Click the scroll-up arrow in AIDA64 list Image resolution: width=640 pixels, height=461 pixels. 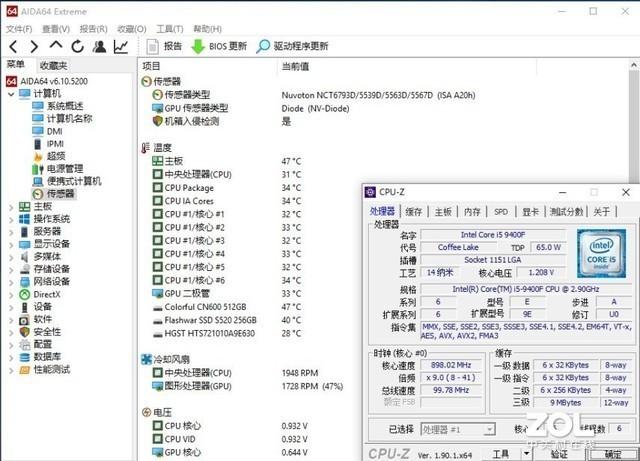coord(634,65)
